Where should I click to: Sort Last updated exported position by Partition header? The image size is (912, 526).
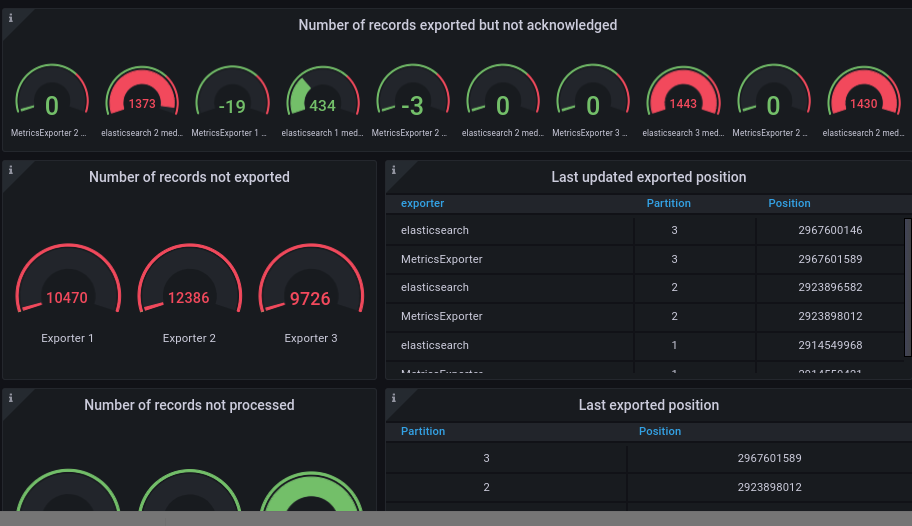coord(668,203)
